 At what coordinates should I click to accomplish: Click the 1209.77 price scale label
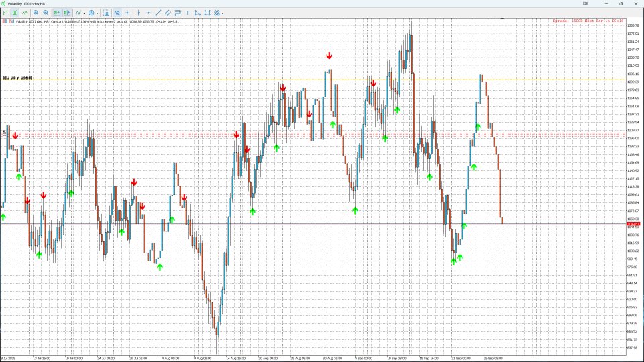(x=633, y=130)
